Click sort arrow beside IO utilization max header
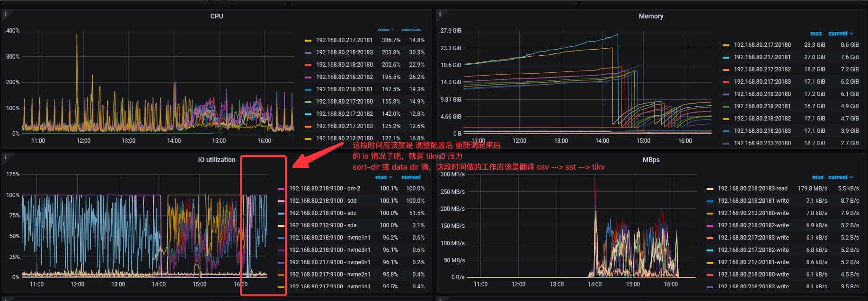 390,177
